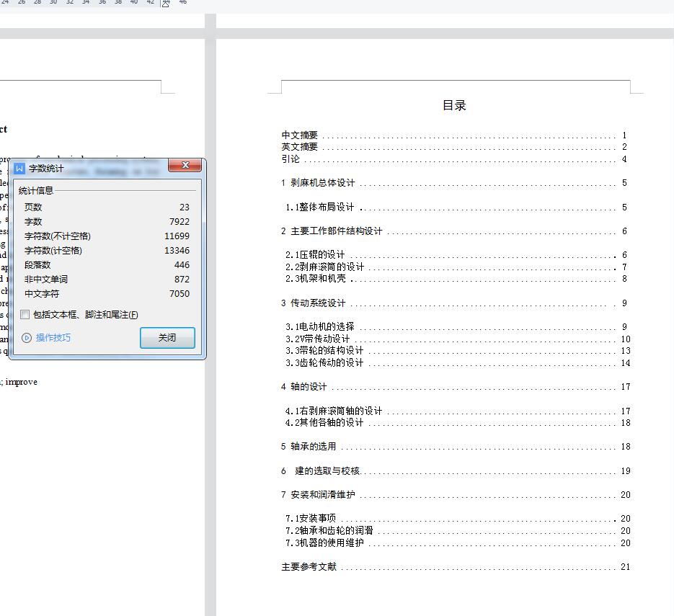The image size is (674, 616).
Task: Click the 目录 heading in the document
Action: click(x=454, y=105)
